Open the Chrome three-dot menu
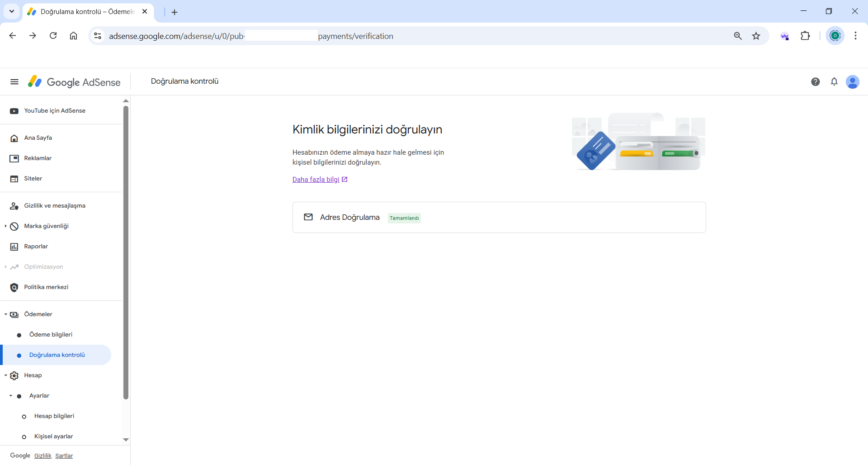868x465 pixels. tap(855, 36)
